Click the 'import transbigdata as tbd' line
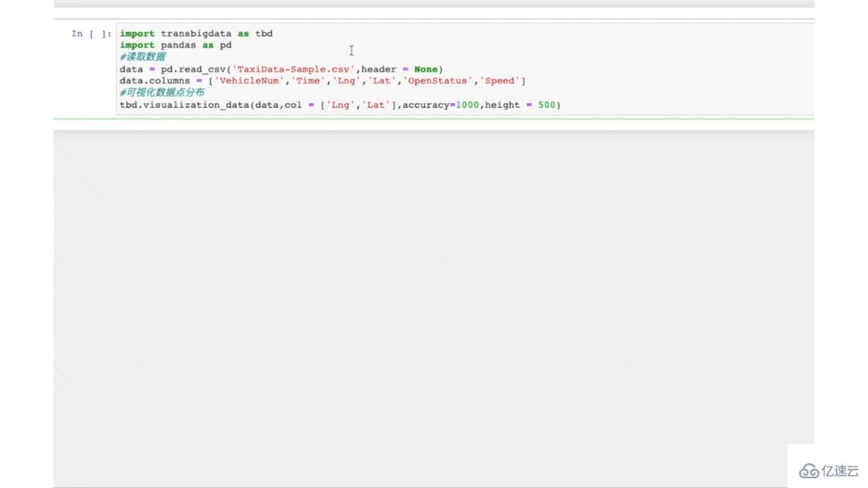868x488 pixels. tap(196, 34)
